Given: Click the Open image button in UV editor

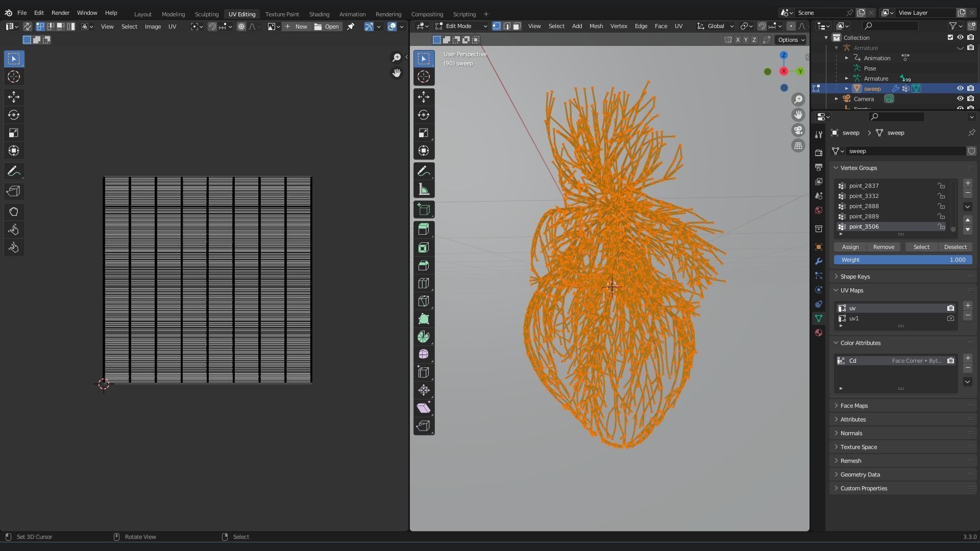Looking at the screenshot, I should 327,27.
